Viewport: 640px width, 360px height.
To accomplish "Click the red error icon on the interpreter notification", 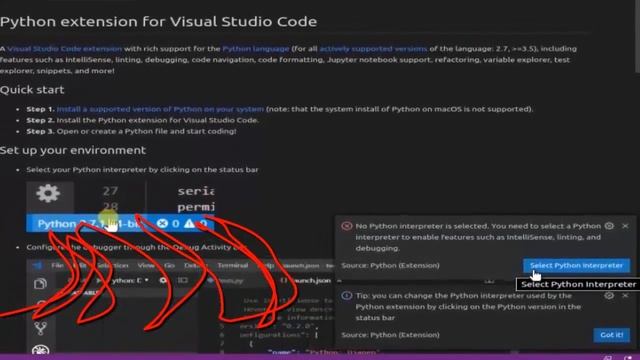I will click(347, 226).
